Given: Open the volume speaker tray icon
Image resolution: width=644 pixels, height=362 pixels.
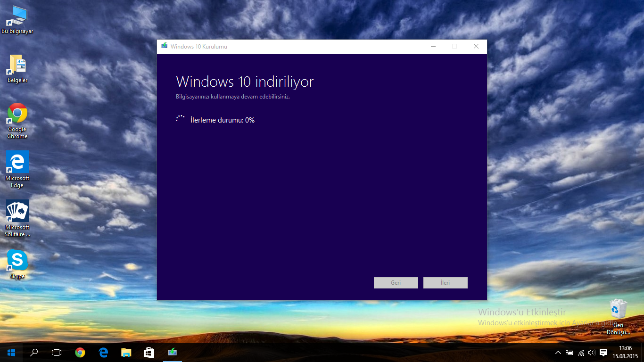Looking at the screenshot, I should tap(592, 352).
